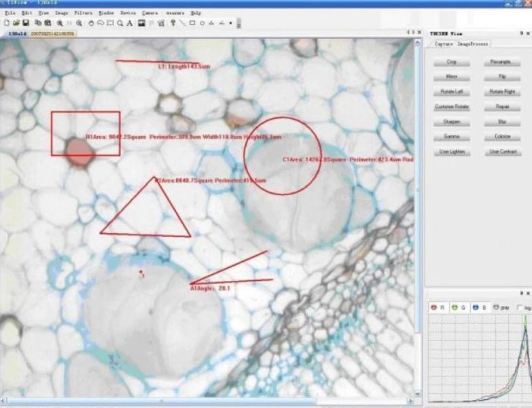Click the Zoom Out magnifier icon
The height and width of the screenshot is (408, 532).
(79, 23)
